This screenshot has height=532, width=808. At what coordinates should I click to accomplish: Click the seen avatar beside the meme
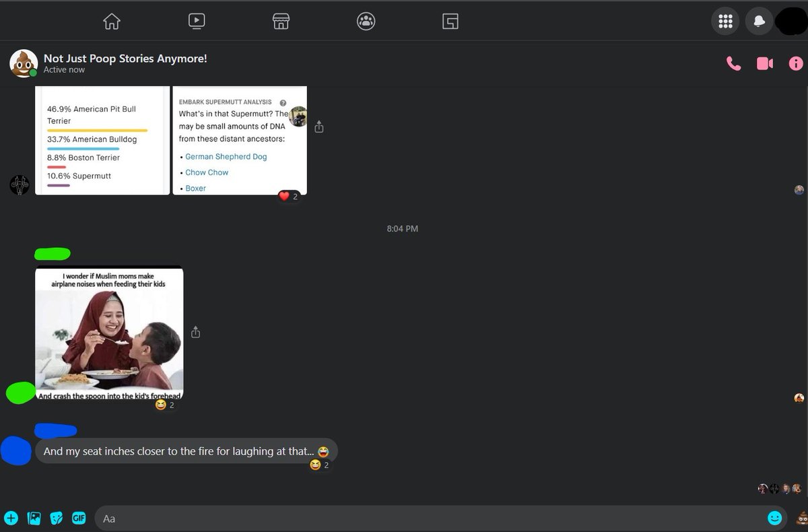[799, 398]
